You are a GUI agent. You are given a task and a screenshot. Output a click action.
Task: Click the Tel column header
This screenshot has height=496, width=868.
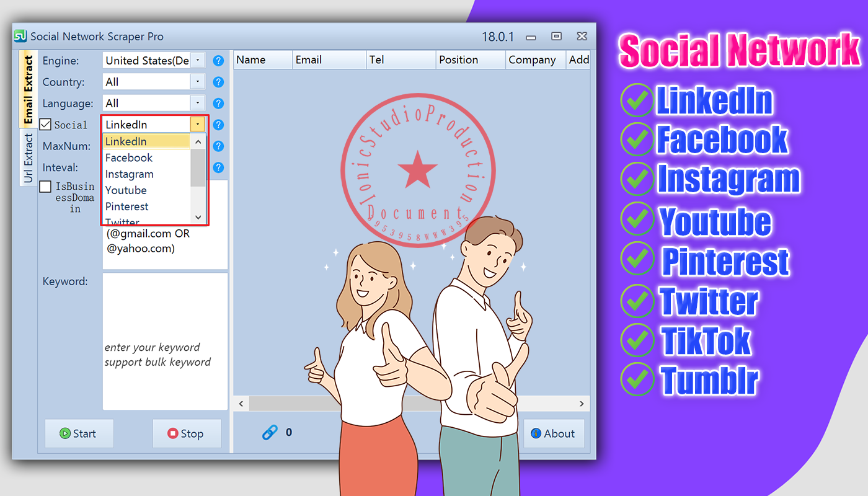(x=401, y=60)
